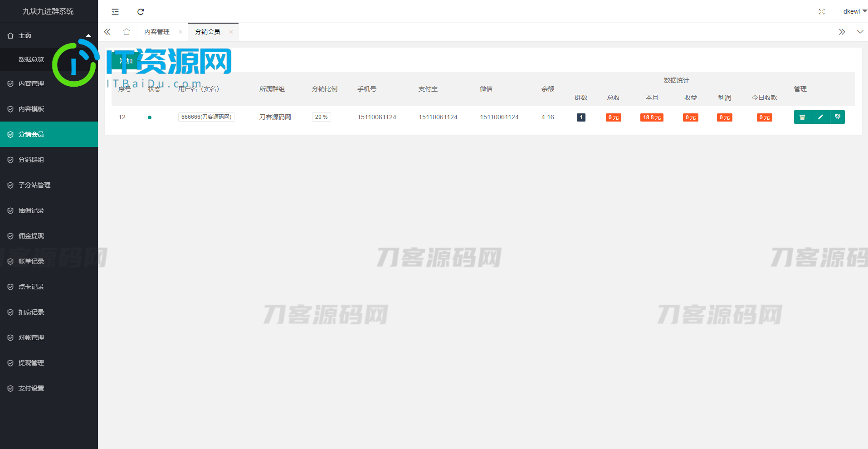Click the 本月 badge 18.8 元
This screenshot has height=449, width=868.
652,117
